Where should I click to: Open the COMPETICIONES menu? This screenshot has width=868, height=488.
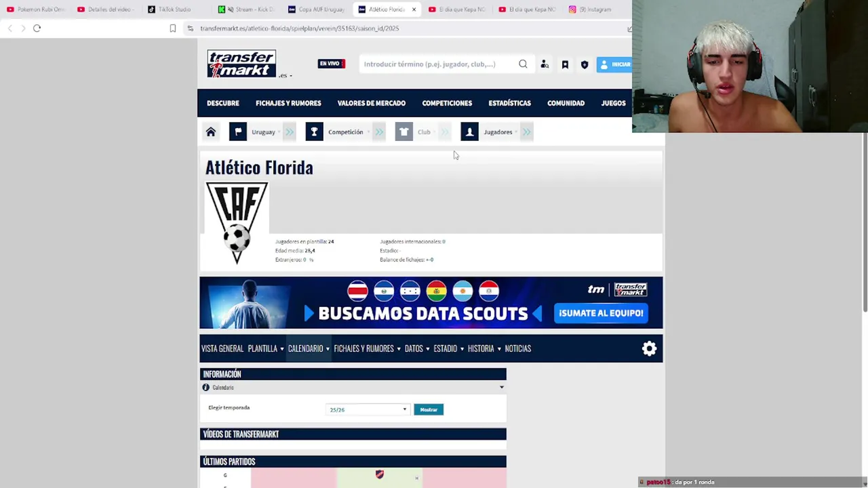coord(447,103)
